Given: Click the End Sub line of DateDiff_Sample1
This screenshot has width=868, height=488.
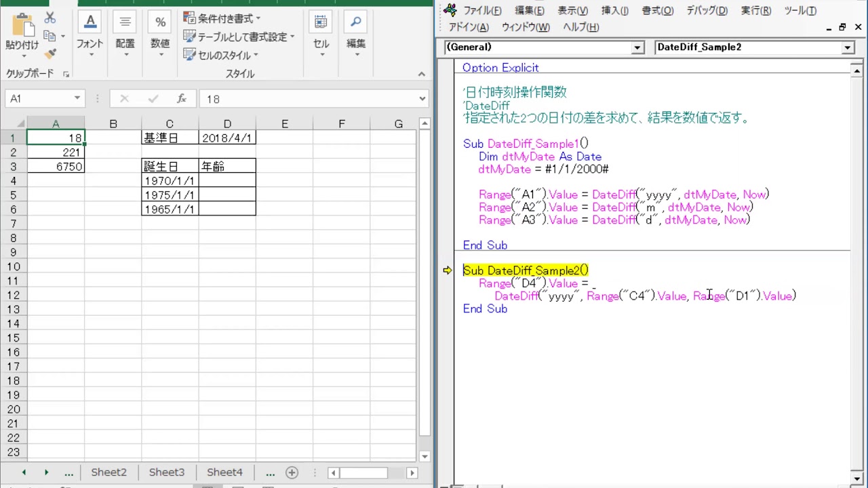Looking at the screenshot, I should coord(485,245).
